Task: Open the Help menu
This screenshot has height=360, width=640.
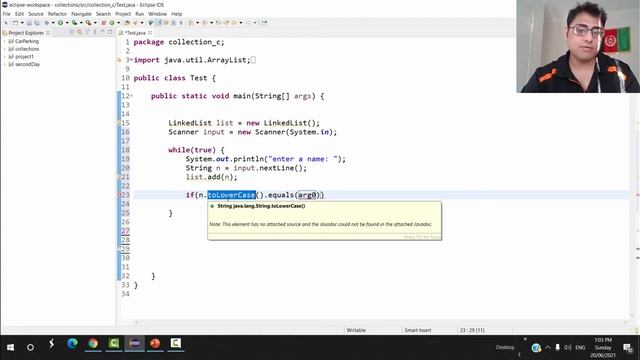Action: 176,14
